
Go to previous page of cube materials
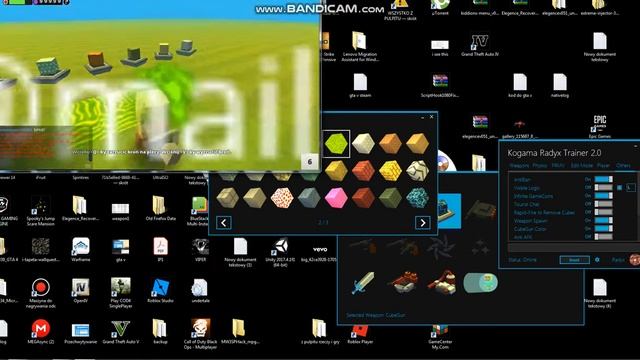coord(224,223)
